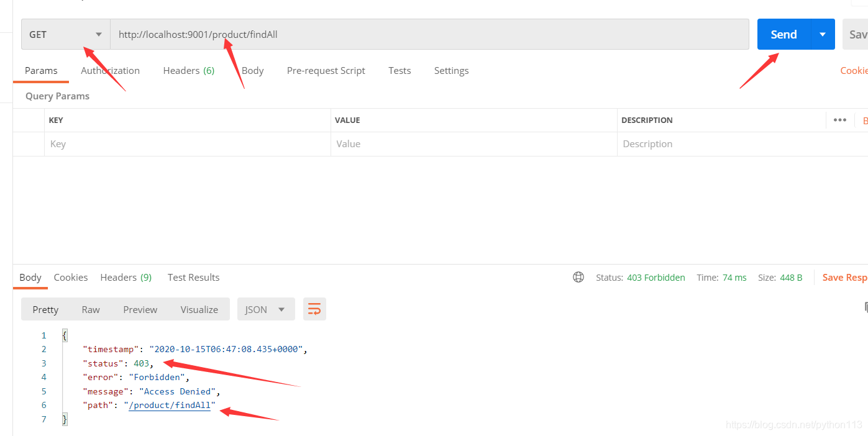The width and height of the screenshot is (868, 436).
Task: Select the Preview view mode
Action: [x=140, y=309]
